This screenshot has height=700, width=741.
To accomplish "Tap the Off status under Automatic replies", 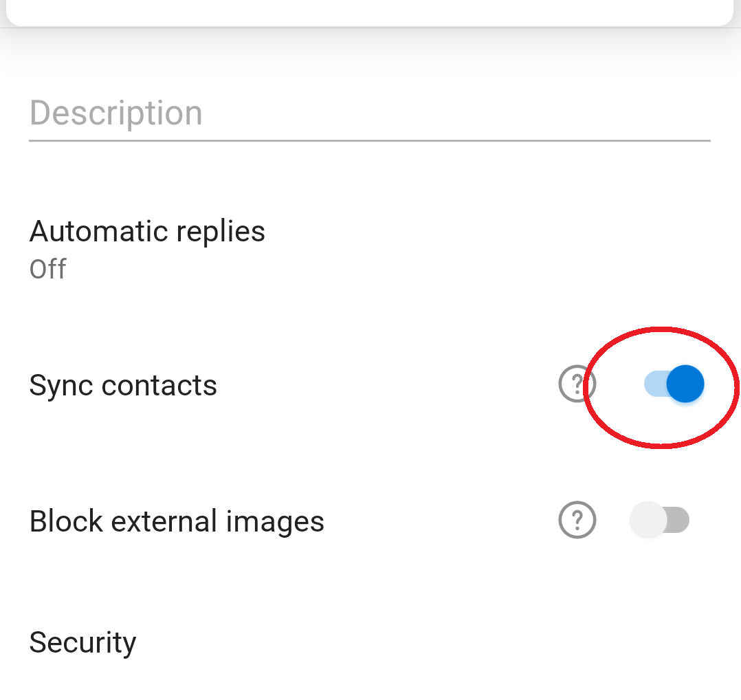I will tap(47, 269).
